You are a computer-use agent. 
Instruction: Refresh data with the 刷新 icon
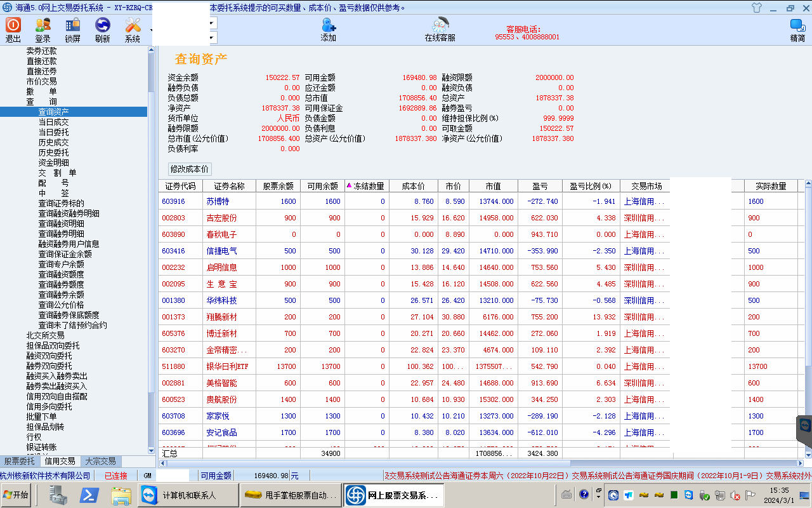pyautogui.click(x=102, y=29)
